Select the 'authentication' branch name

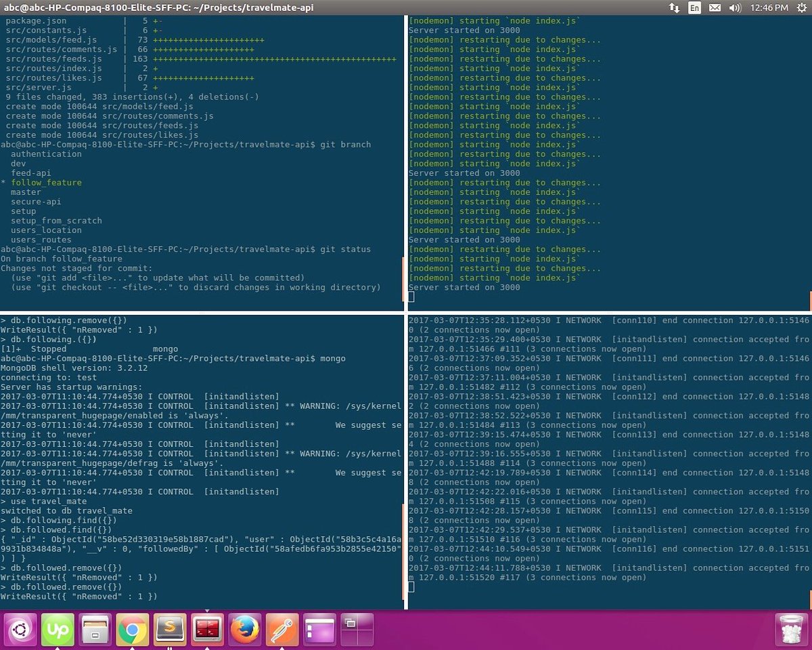click(46, 154)
